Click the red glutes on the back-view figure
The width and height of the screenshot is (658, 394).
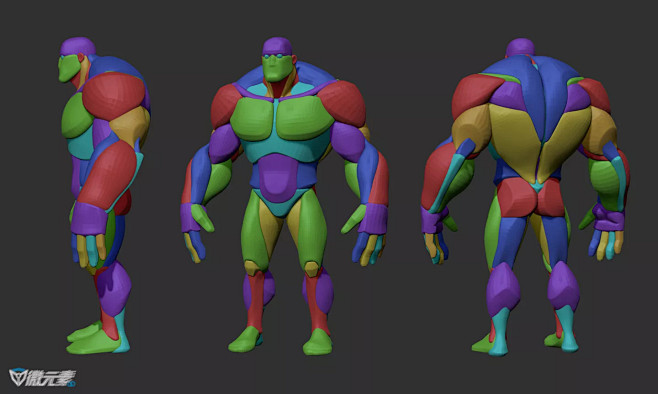531,197
